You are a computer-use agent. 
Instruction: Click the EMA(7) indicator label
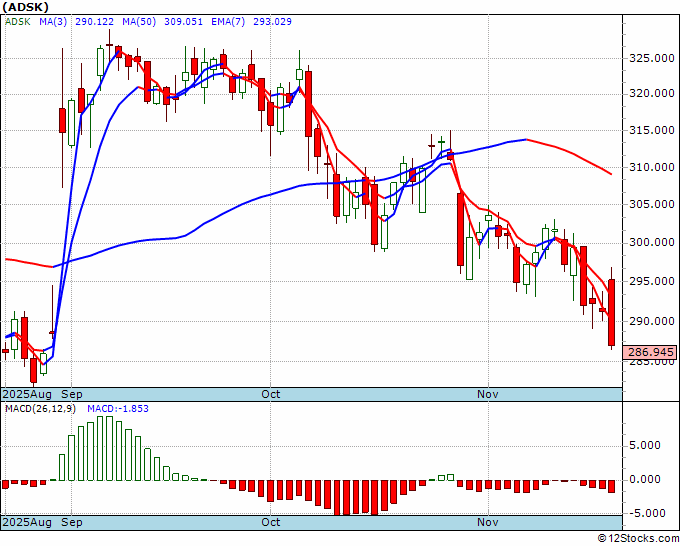(228, 22)
